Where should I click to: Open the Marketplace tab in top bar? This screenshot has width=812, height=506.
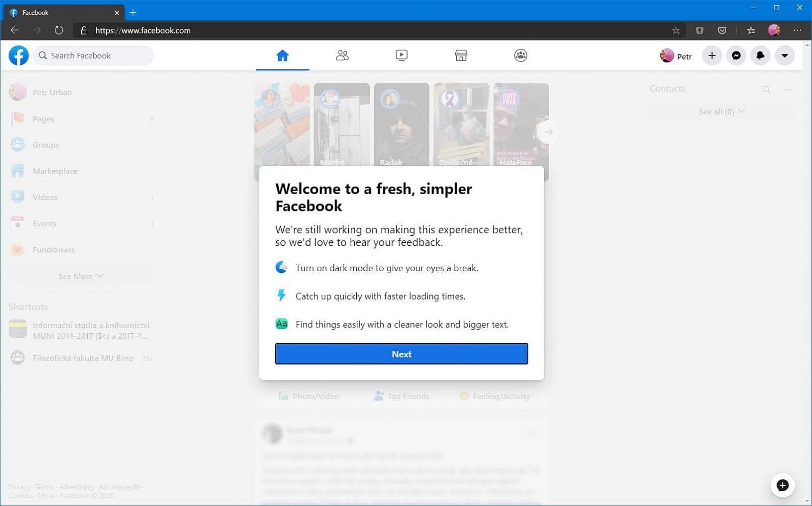[461, 55]
